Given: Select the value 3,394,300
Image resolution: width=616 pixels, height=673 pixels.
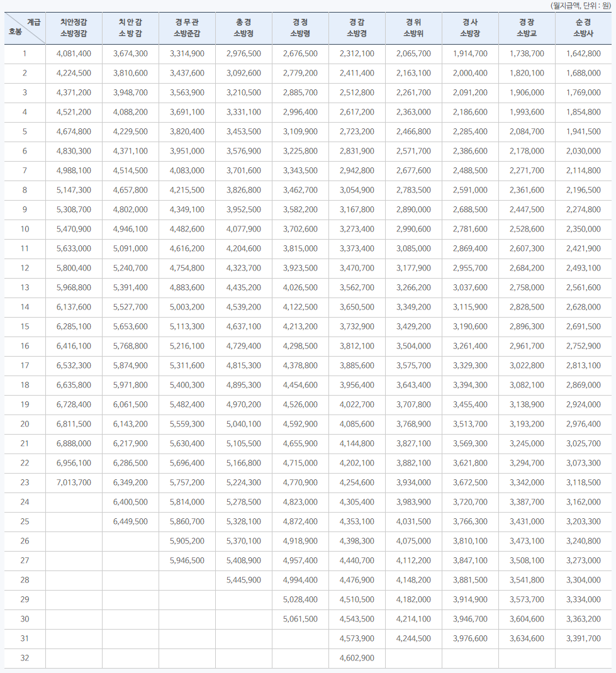Looking at the screenshot, I should 471,385.
